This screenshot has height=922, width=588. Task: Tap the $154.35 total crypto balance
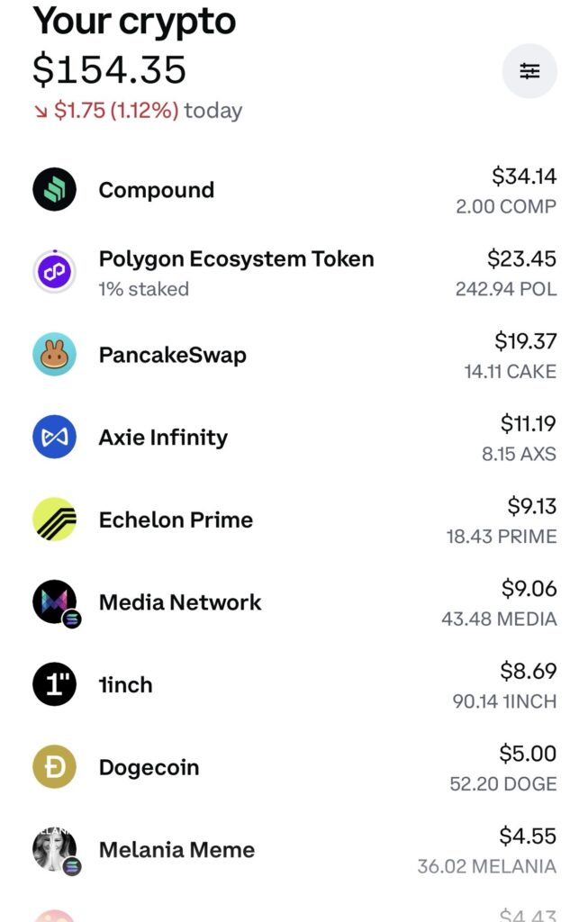110,69
